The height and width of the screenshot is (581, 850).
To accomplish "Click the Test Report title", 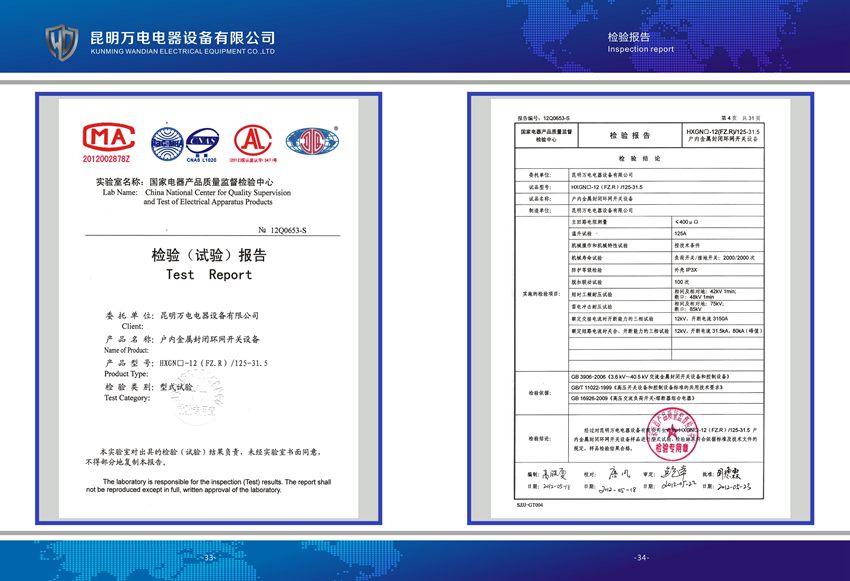I will click(209, 274).
